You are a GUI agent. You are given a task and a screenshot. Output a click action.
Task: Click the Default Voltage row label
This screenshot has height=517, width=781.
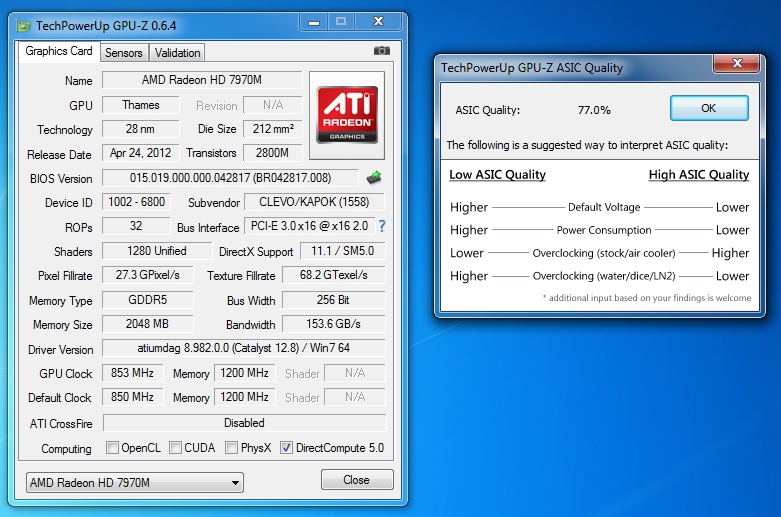click(604, 207)
